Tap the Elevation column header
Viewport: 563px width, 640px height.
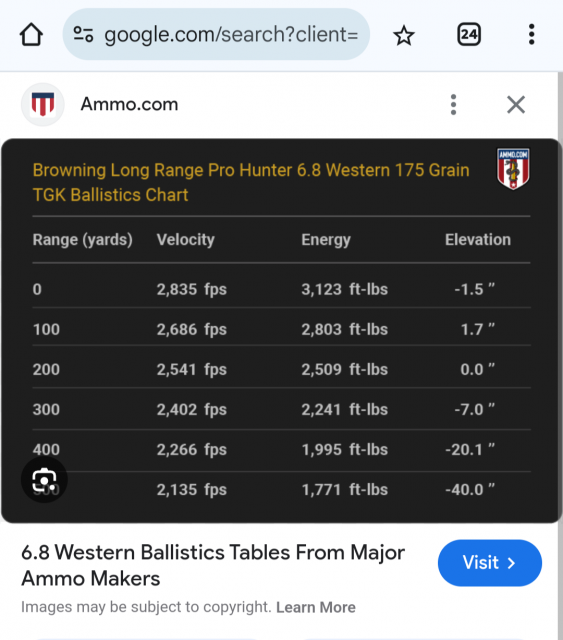tap(478, 240)
